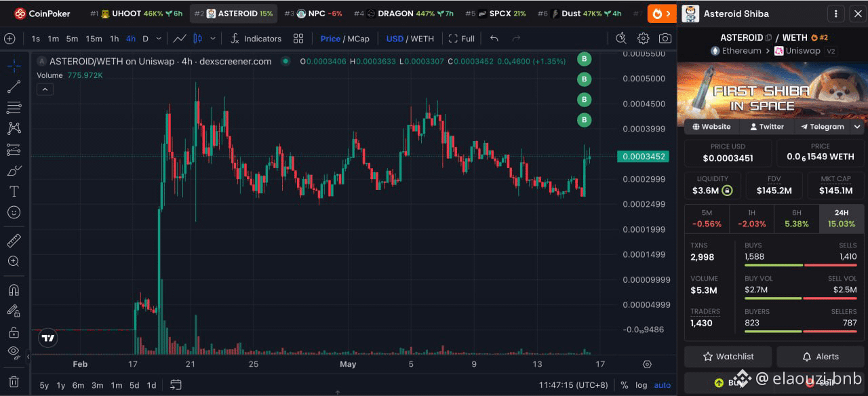Open price Alerts for this pair
This screenshot has height=396, width=868.
(820, 356)
